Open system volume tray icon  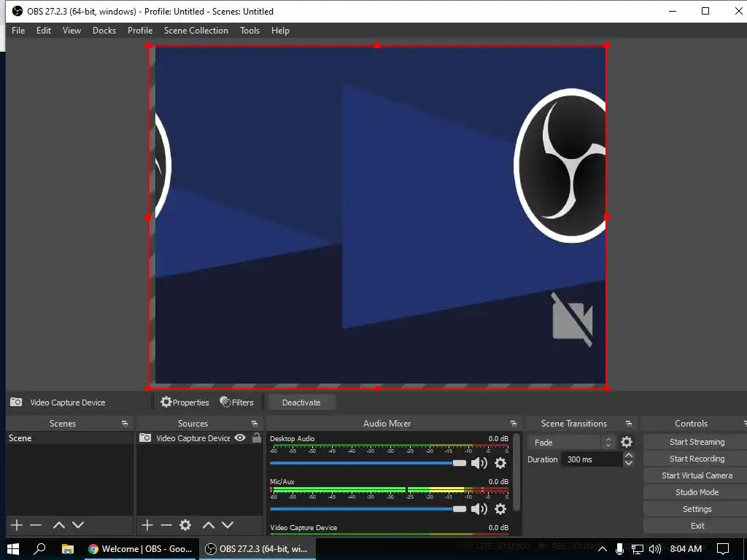[x=655, y=549]
